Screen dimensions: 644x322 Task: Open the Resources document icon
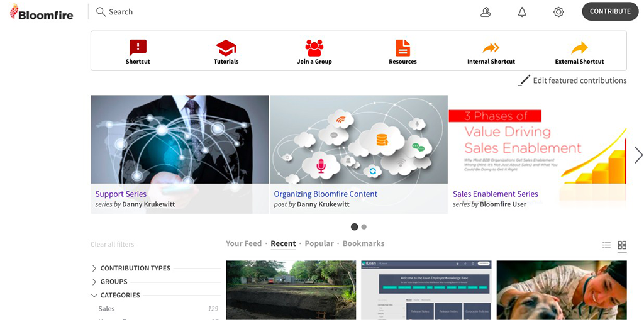(x=402, y=47)
